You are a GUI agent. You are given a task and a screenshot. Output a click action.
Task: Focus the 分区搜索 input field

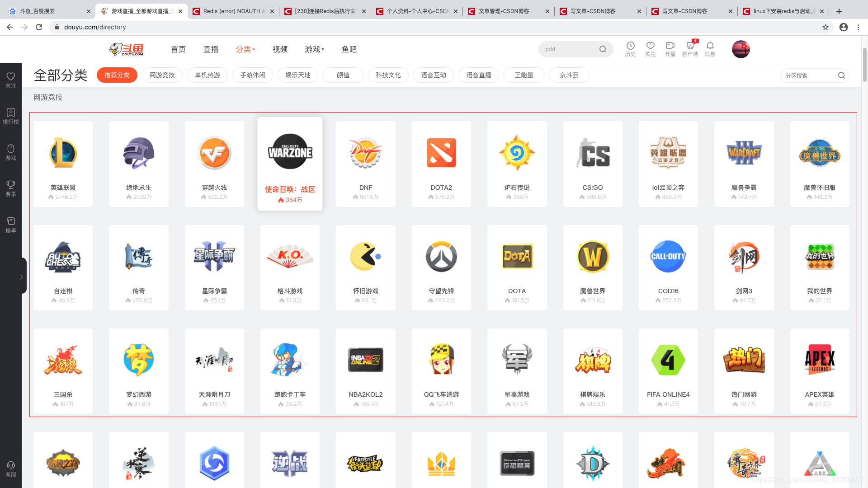(809, 75)
